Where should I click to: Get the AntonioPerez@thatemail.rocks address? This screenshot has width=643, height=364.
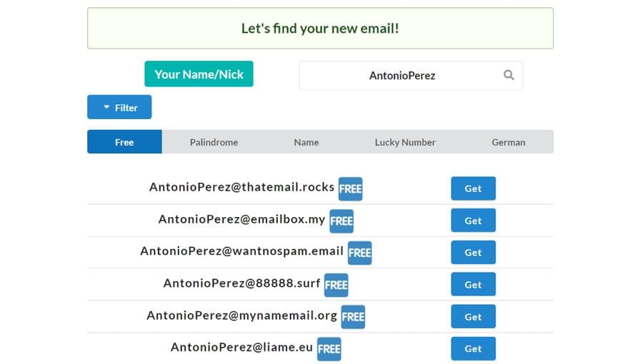click(x=473, y=188)
